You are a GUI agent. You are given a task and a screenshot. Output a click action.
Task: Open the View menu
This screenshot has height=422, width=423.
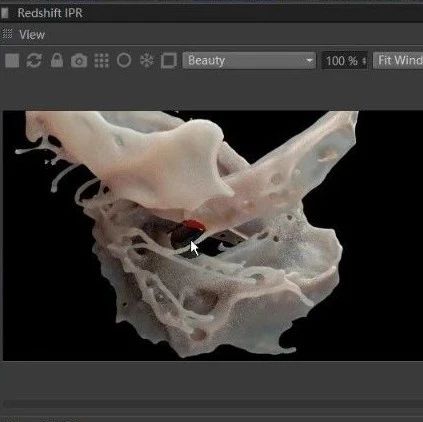[32, 35]
